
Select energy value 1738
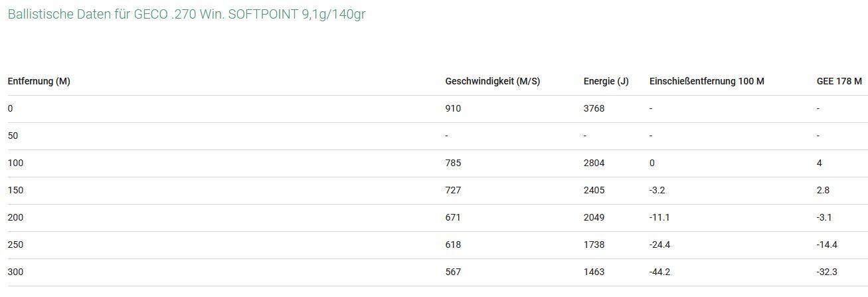click(x=594, y=245)
